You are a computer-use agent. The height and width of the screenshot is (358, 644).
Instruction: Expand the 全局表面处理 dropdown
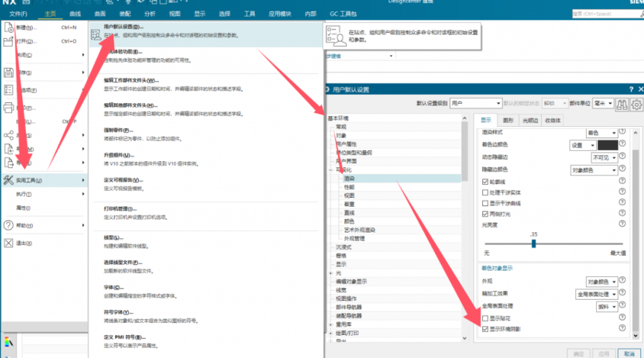[x=606, y=306]
